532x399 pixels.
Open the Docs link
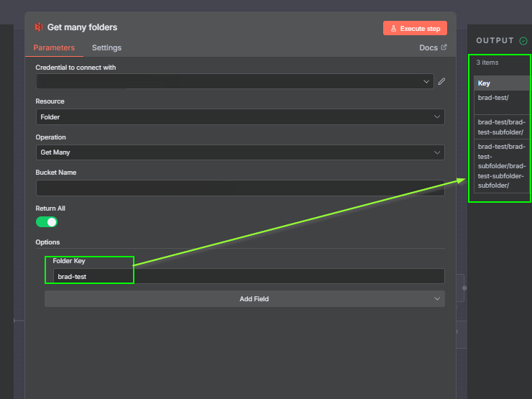(428, 47)
